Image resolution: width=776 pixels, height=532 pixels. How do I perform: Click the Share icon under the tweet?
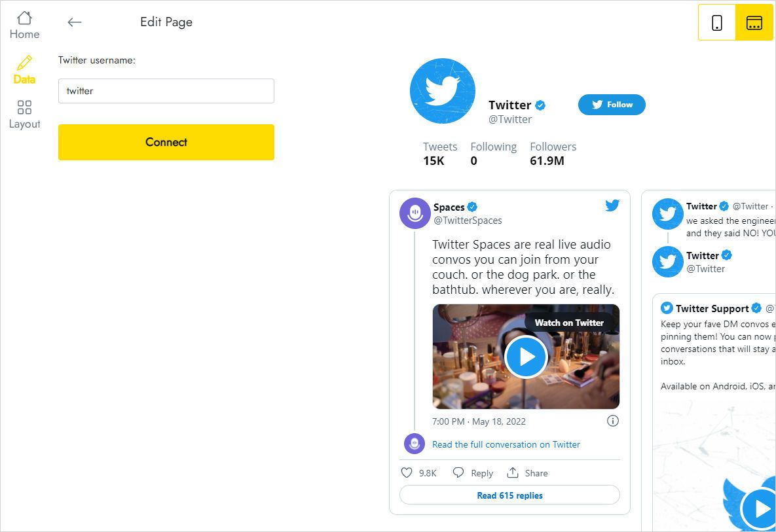tap(515, 472)
